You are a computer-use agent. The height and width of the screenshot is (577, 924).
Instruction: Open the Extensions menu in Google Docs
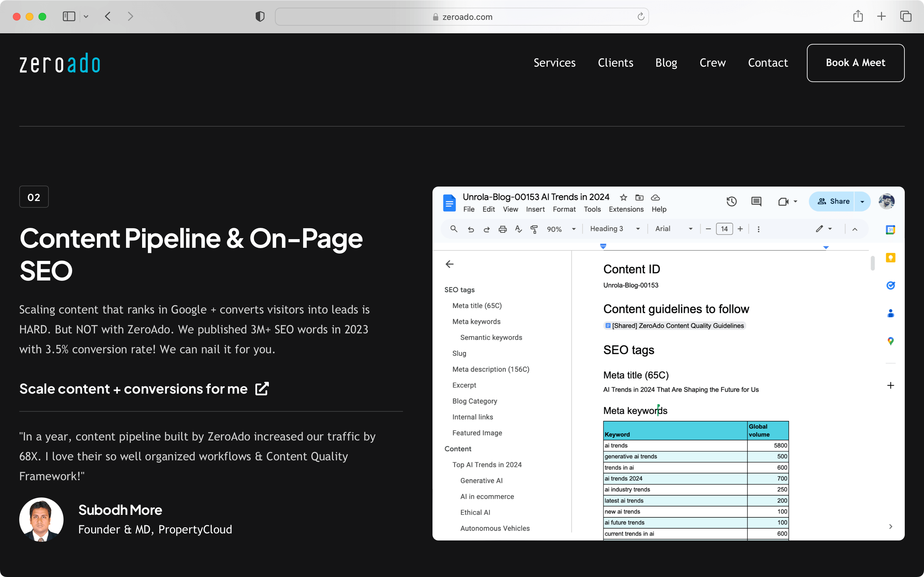pos(625,209)
